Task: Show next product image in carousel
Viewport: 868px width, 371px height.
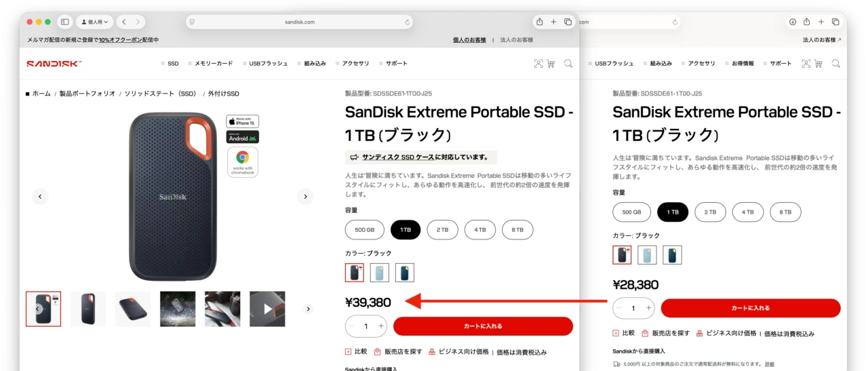Action: click(305, 197)
